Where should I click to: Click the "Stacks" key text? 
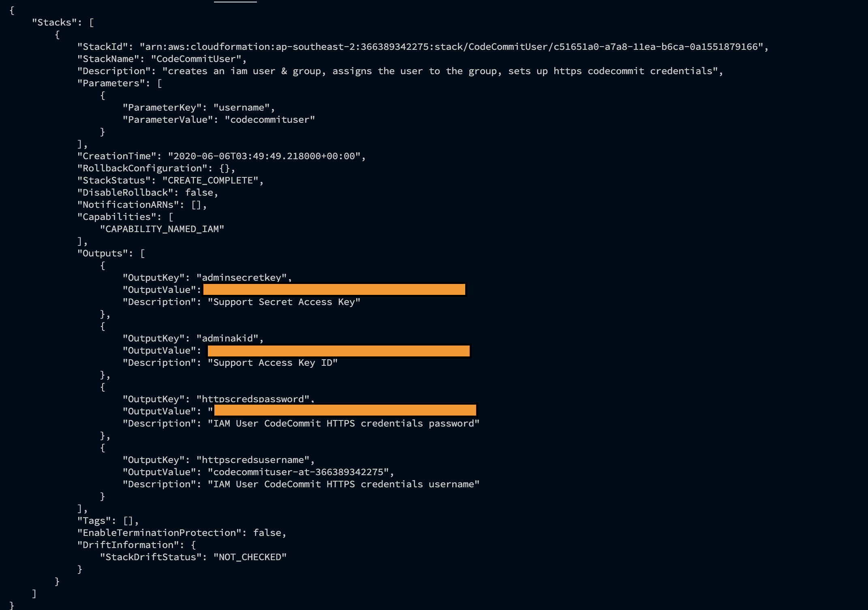point(54,23)
